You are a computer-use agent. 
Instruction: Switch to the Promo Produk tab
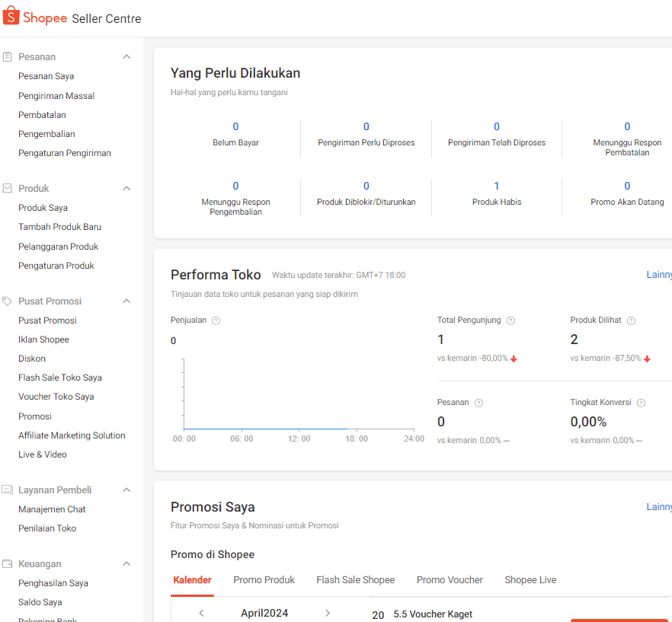coord(264,579)
